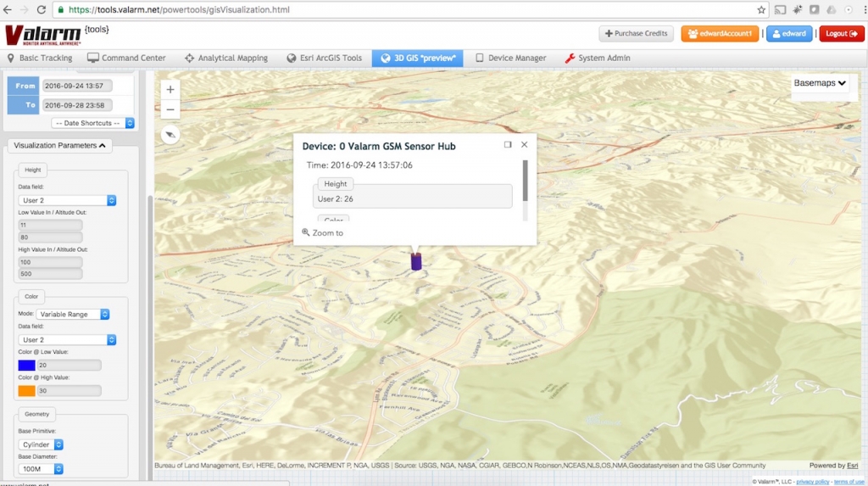The height and width of the screenshot is (486, 868).
Task: Go forward with the browser forward arrow
Action: [24, 9]
